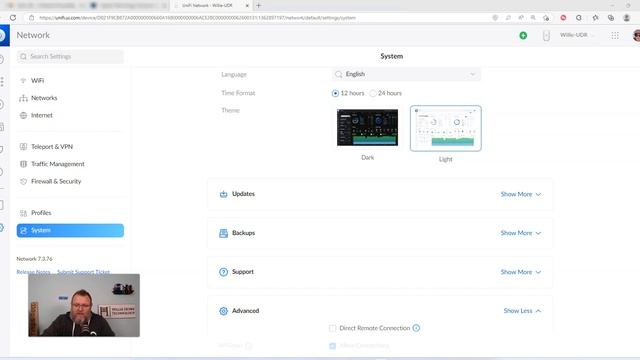
Task: Click the Support question mark icon
Action: pyautogui.click(x=223, y=272)
